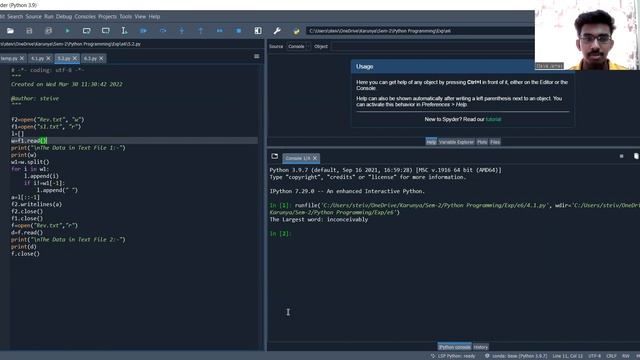The image size is (640, 360).
Task: Switch to the temp.py editor tab
Action: (9, 58)
